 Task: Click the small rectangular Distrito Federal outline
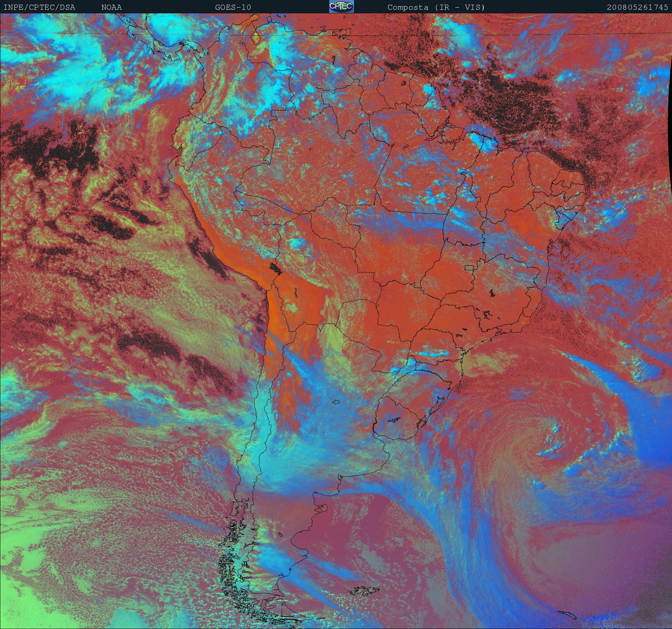[469, 267]
